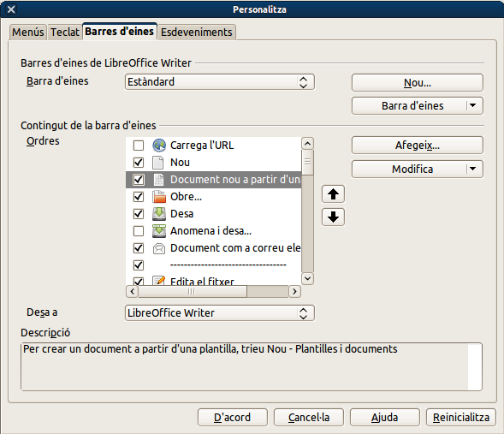The height and width of the screenshot is (434, 504).
Task: Select the Edita el fitxer row text
Action: coord(202,282)
